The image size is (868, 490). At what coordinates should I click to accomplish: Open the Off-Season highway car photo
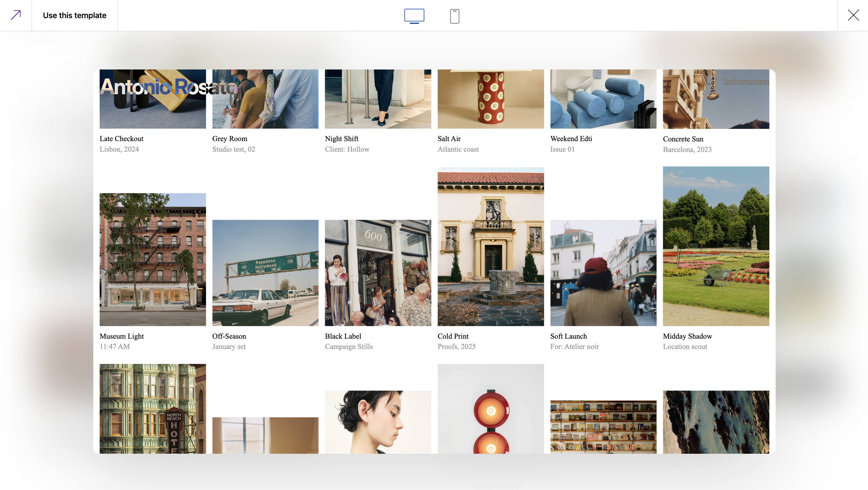point(265,272)
